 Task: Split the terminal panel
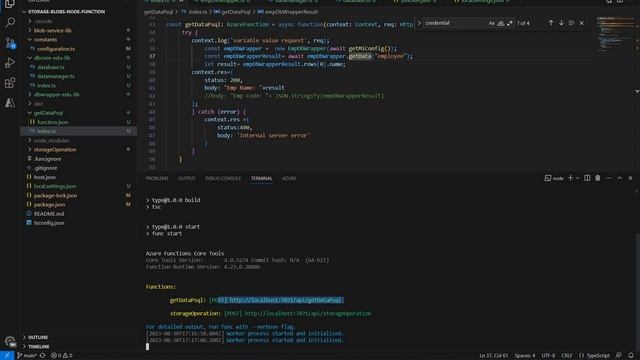pyautogui.click(x=587, y=178)
